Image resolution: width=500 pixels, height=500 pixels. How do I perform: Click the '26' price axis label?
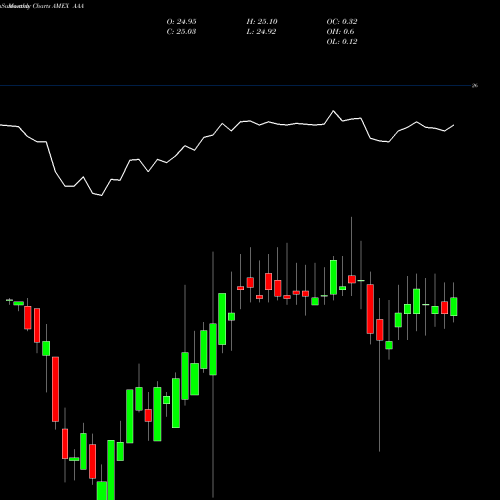[475, 86]
